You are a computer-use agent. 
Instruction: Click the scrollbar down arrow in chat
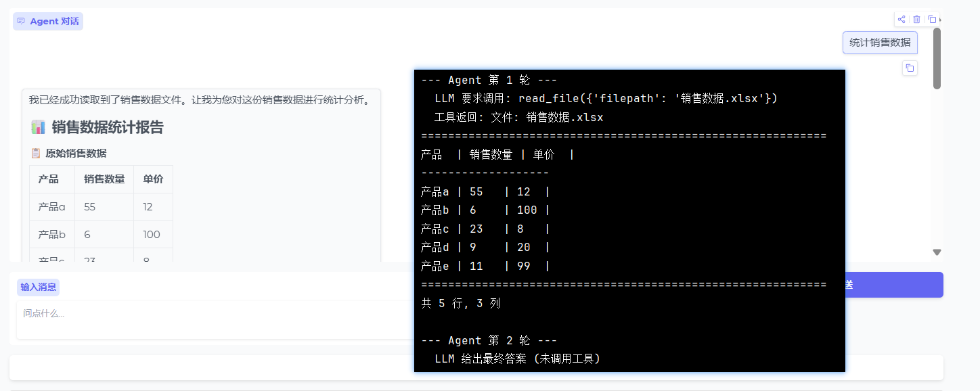(937, 252)
